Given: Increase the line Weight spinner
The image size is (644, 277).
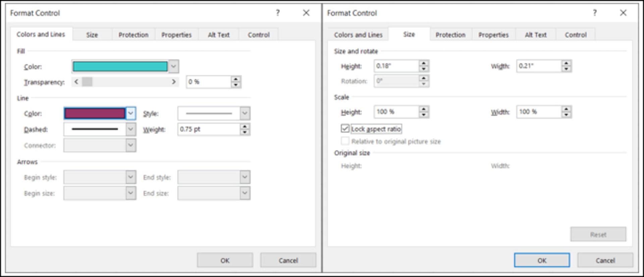Looking at the screenshot, I should (245, 127).
